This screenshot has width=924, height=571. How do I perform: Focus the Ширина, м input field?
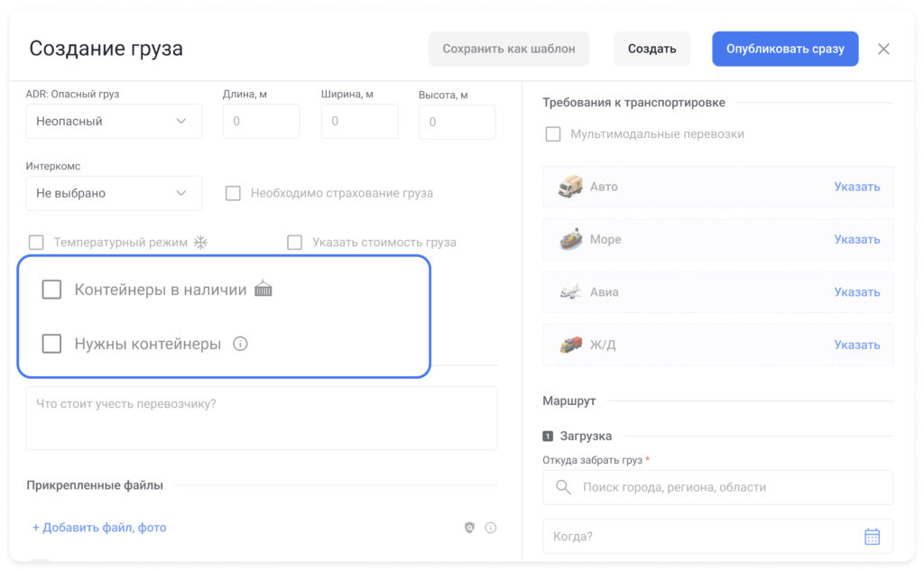tap(359, 122)
